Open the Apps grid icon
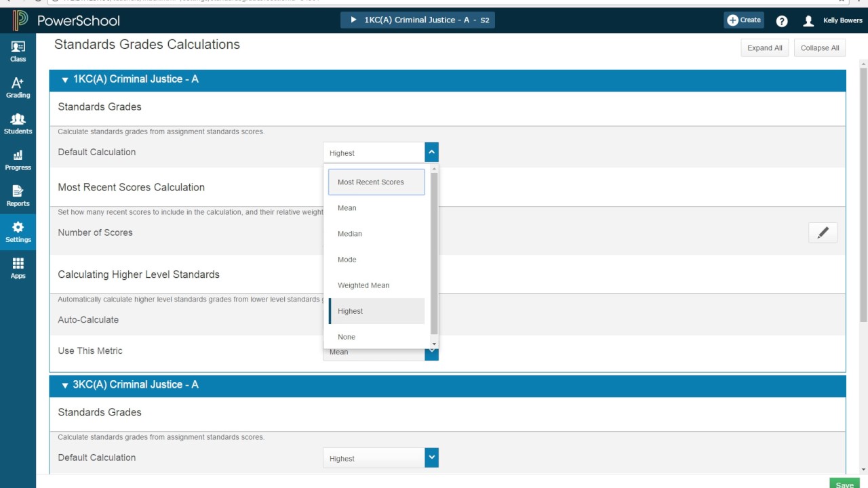This screenshot has width=868, height=488. [x=18, y=268]
